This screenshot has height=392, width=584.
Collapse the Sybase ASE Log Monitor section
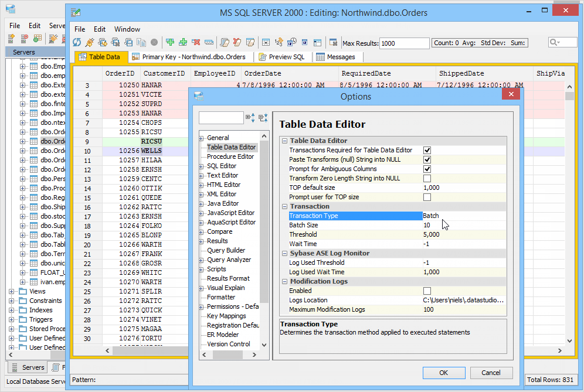(x=284, y=254)
